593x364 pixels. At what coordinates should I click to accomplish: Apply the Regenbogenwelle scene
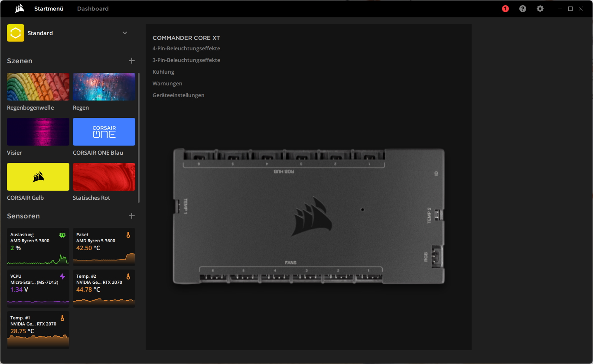tap(38, 87)
